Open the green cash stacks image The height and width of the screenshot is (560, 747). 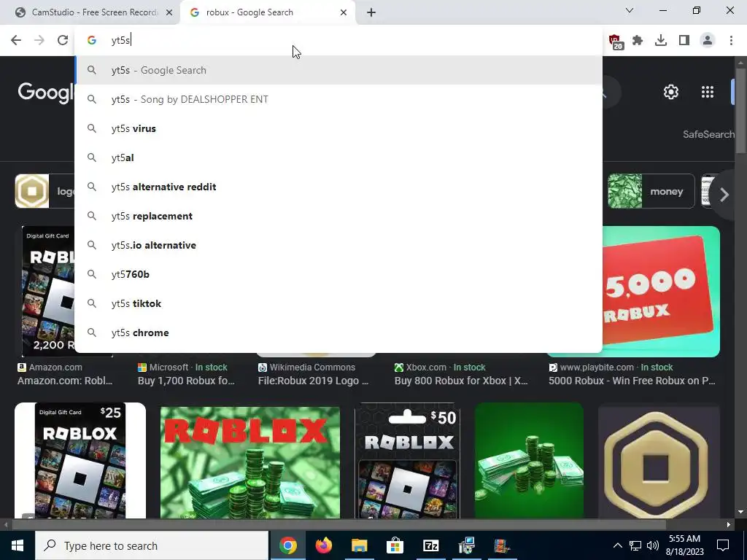tap(530, 461)
